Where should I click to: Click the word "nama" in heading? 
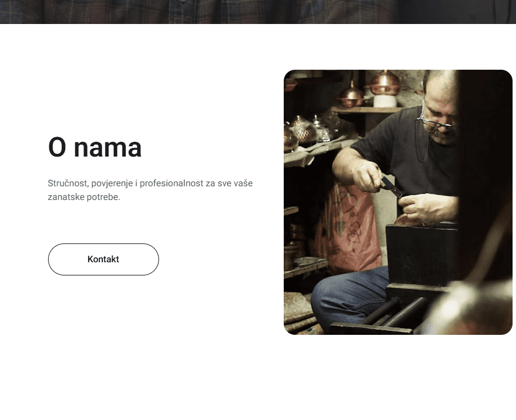pos(108,149)
